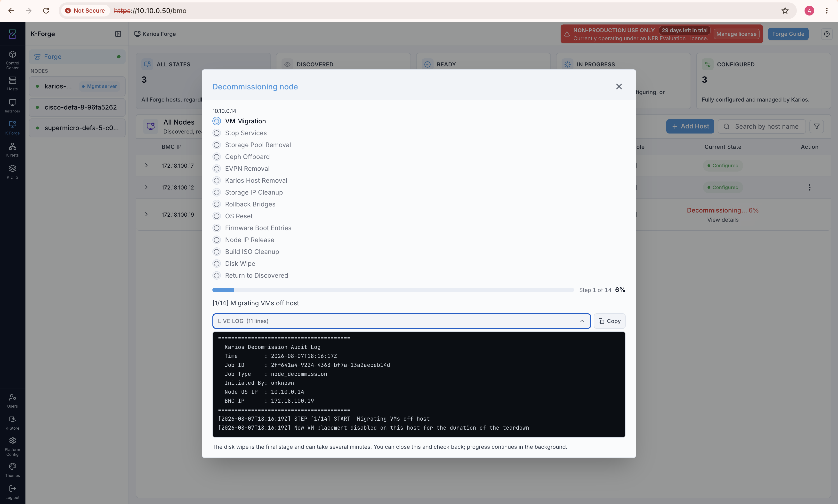Click View details under Decommissioning

pos(723,220)
